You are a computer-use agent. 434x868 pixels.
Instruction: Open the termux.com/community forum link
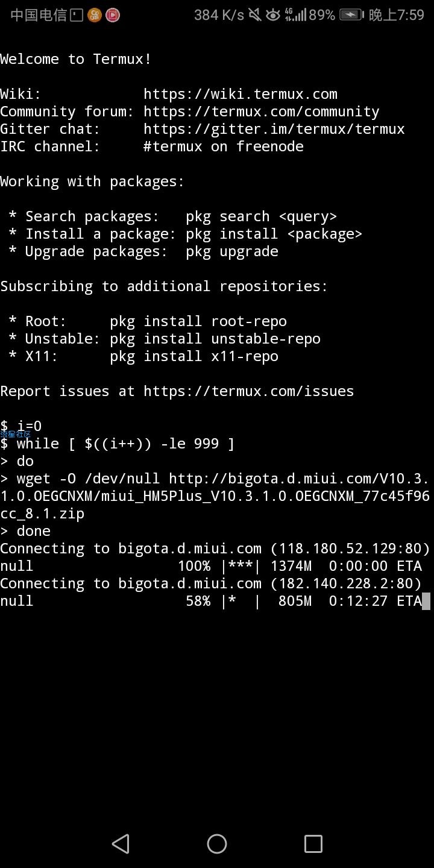262,112
